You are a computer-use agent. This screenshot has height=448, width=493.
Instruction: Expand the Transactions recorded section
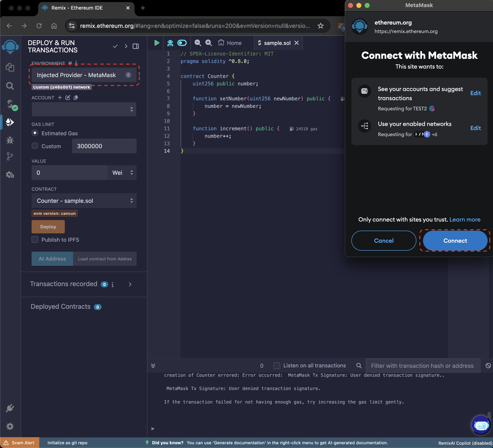pyautogui.click(x=130, y=284)
